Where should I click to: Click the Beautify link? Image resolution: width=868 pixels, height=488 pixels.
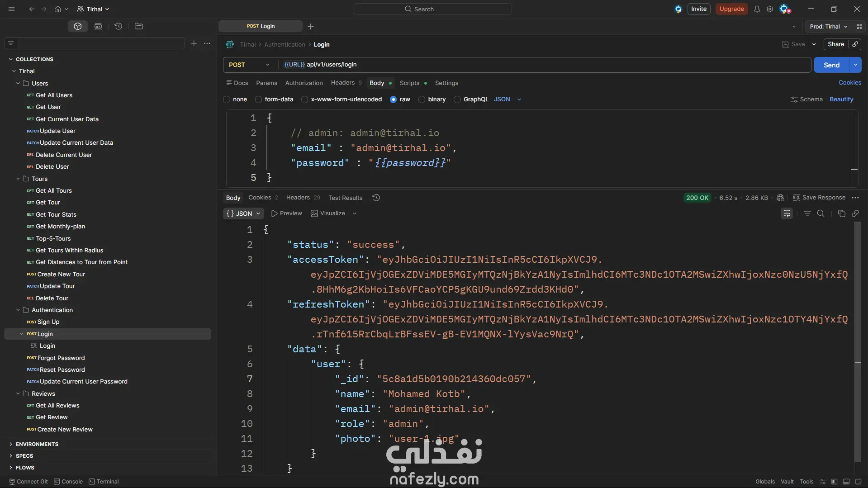[x=841, y=99]
